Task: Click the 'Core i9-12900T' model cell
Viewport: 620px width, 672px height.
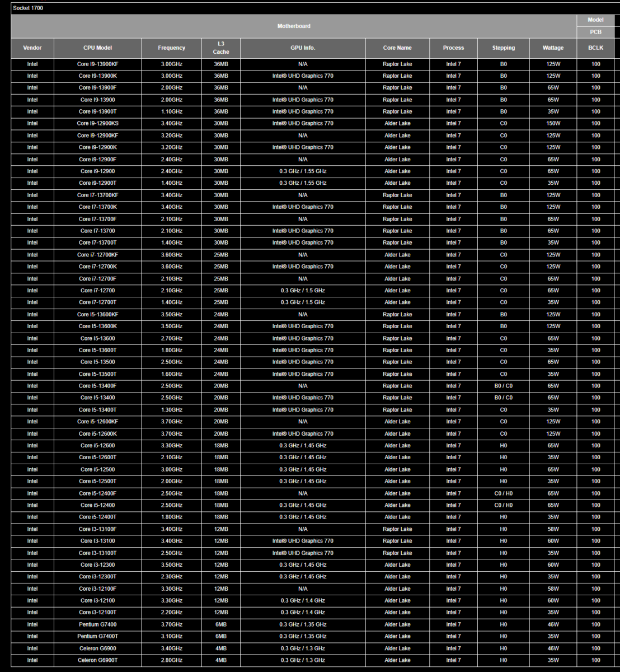Action: pyautogui.click(x=98, y=183)
